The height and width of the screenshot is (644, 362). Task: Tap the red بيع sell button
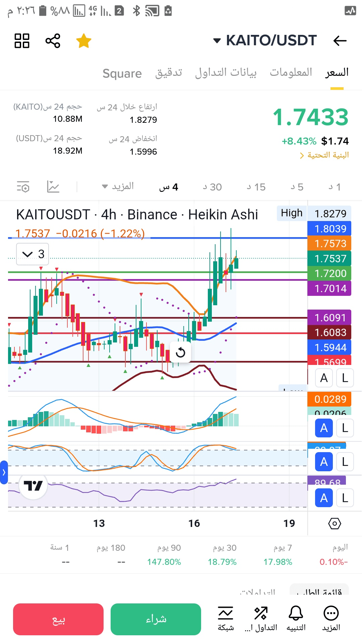click(58, 619)
